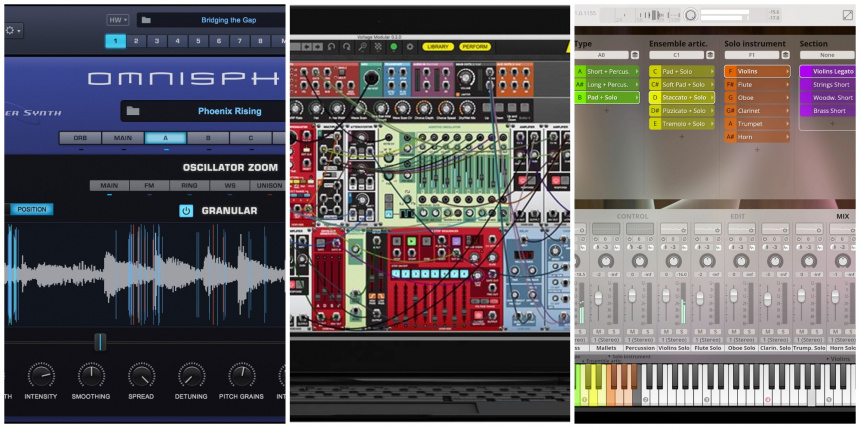Select Pizzicato + Solo articulation
The height and width of the screenshot is (428, 860).
coord(682,111)
